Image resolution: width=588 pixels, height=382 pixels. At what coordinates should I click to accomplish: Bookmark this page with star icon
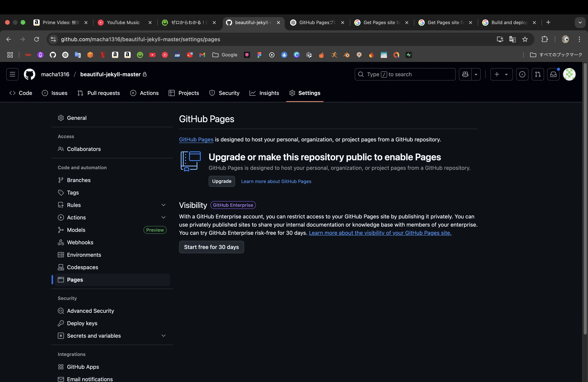525,39
